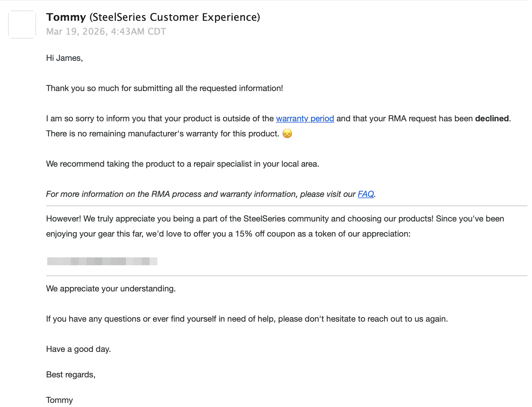Screen dimensions: 532x407
Task: Click Tommy's sender avatar thumbnail
Action: click(22, 25)
